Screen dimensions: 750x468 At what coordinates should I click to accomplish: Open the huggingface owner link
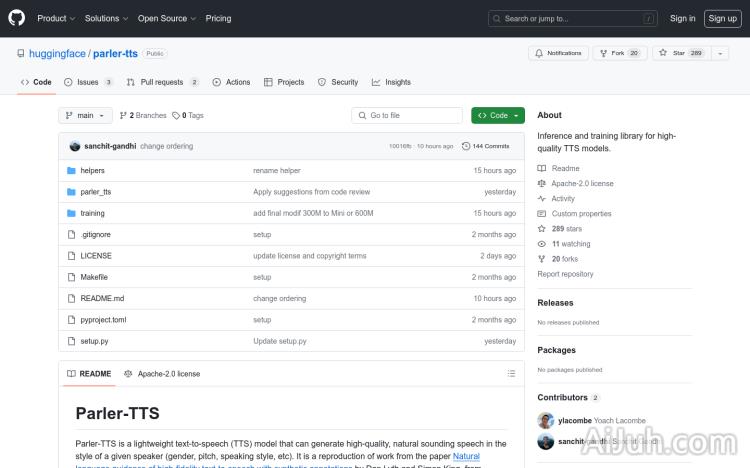[57, 53]
